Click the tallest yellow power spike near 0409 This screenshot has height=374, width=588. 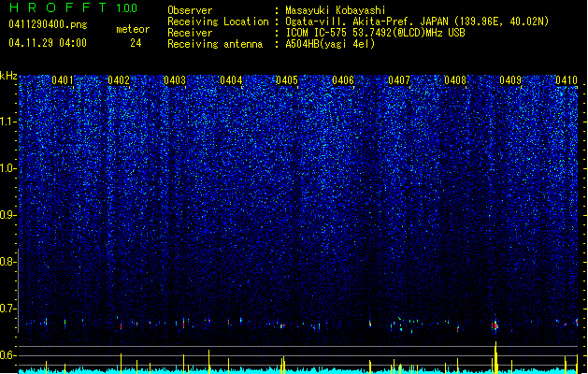click(495, 357)
